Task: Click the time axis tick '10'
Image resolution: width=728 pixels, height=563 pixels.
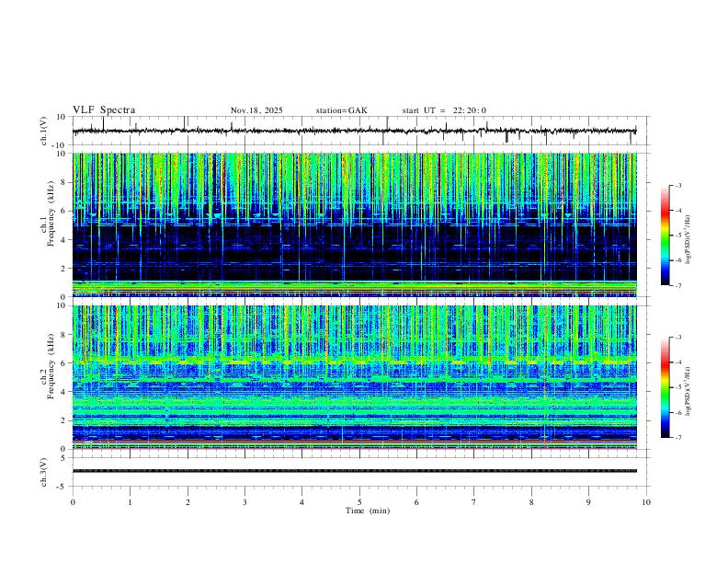Action: [x=646, y=502]
